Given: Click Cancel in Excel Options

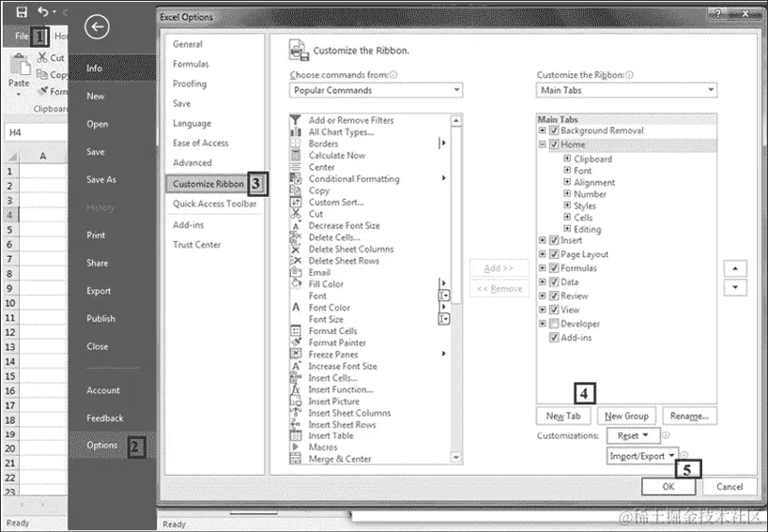Looking at the screenshot, I should click(x=730, y=486).
